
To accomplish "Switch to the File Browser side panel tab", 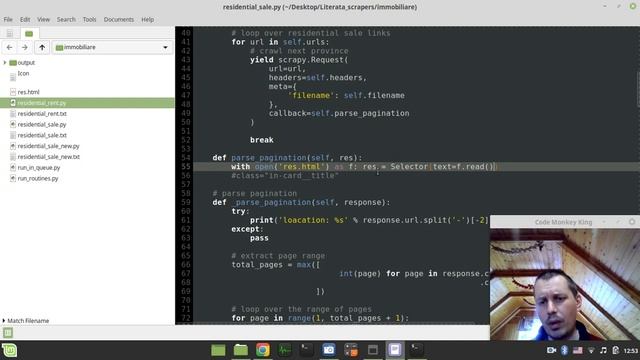I will pyautogui.click(x=29, y=33).
